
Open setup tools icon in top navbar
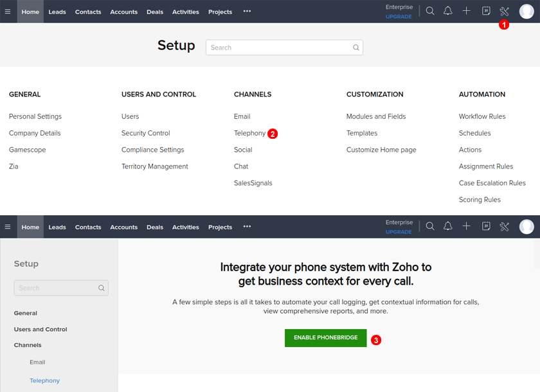[504, 12]
